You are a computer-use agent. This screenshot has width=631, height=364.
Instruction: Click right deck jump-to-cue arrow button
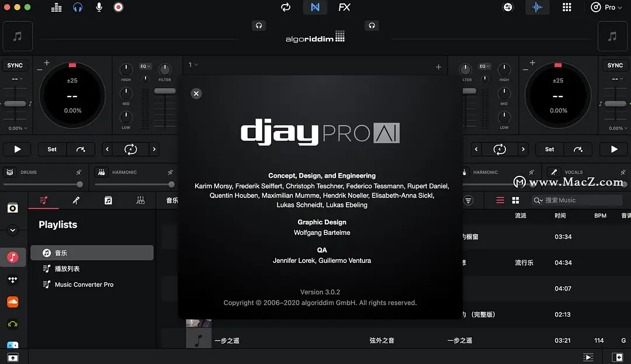point(578,149)
